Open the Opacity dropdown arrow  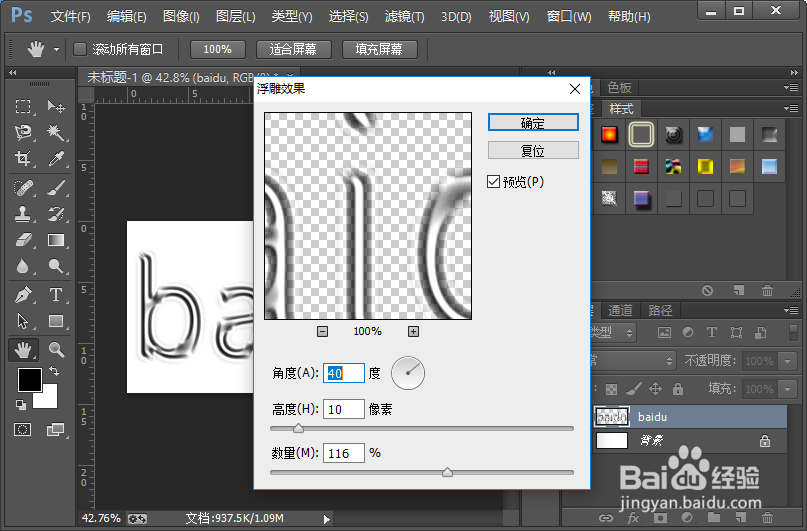pos(787,361)
